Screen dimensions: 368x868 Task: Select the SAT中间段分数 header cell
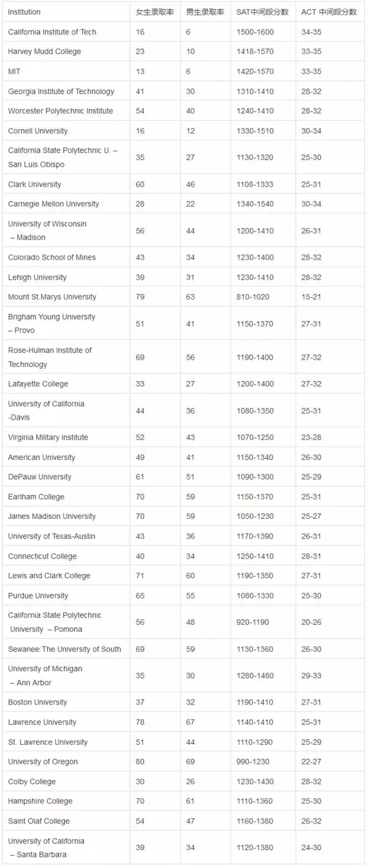261,12
